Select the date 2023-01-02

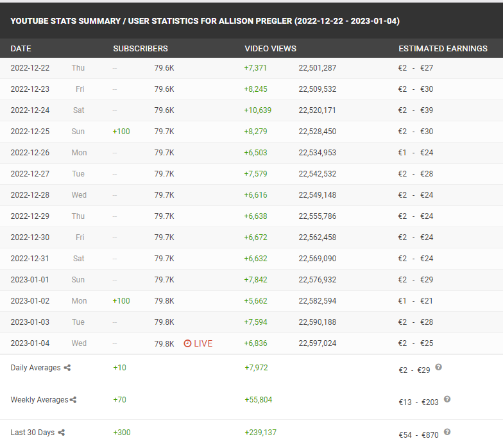[x=30, y=301]
